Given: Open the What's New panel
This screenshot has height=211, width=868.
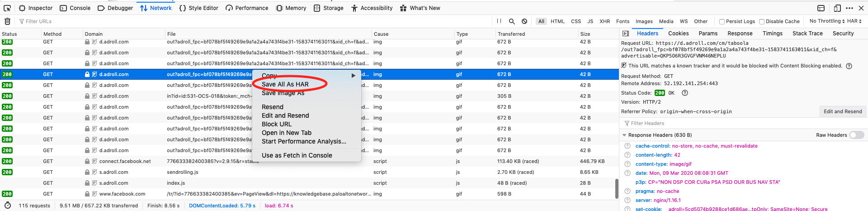Looking at the screenshot, I should 420,8.
